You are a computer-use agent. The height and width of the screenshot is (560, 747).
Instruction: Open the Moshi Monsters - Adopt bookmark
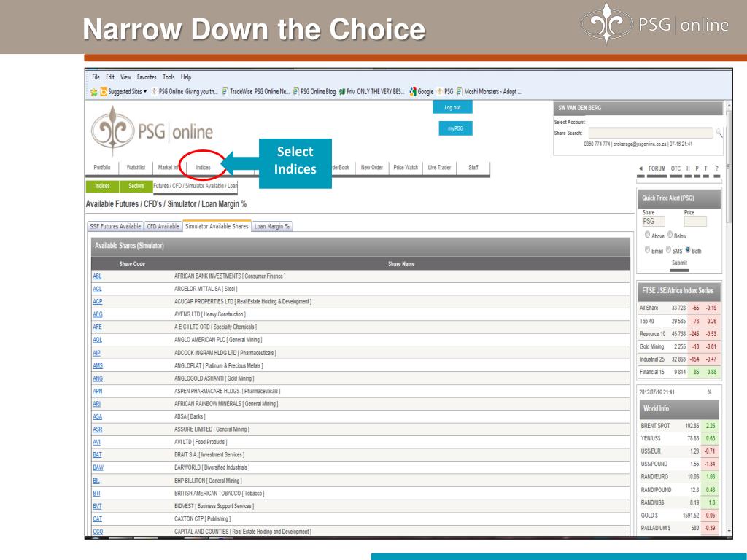point(489,91)
